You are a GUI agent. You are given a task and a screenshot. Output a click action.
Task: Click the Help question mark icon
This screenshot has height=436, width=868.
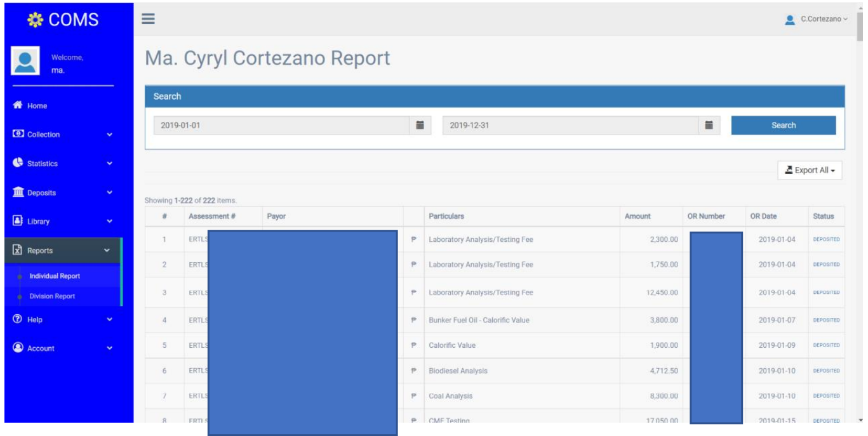pos(17,320)
